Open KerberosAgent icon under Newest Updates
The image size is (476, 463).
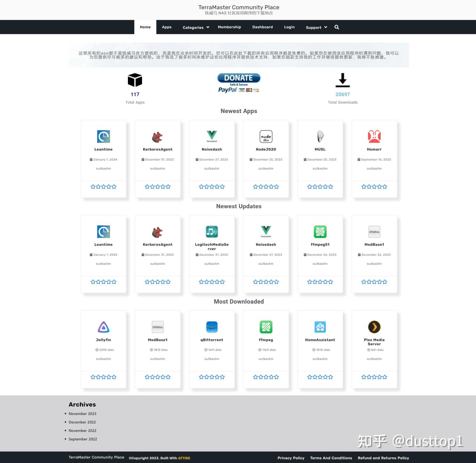click(158, 232)
